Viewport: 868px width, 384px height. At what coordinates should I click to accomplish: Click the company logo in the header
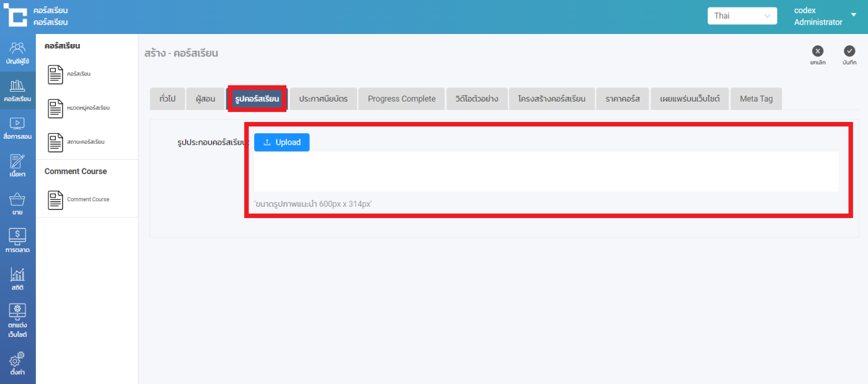15,17
